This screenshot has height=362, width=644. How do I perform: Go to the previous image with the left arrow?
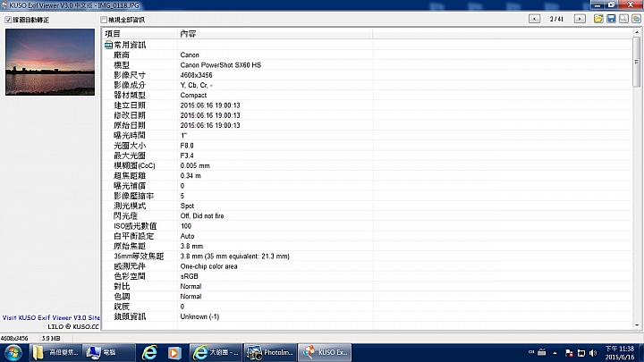(x=534, y=19)
